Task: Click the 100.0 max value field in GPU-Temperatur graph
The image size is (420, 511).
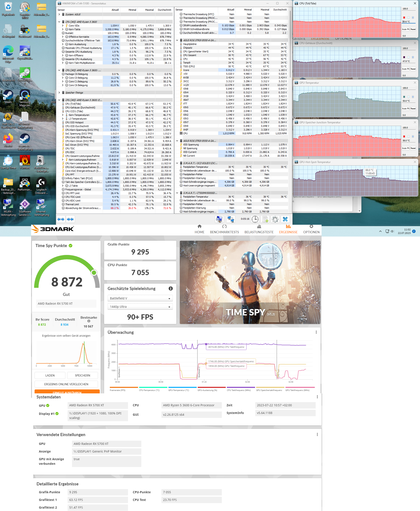Action: [408, 88]
